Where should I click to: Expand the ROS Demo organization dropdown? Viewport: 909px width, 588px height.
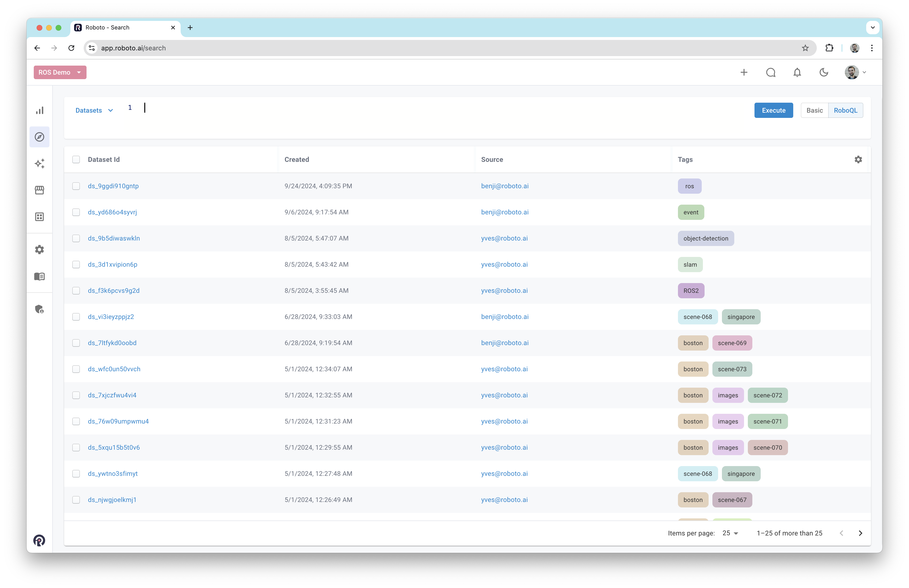60,72
